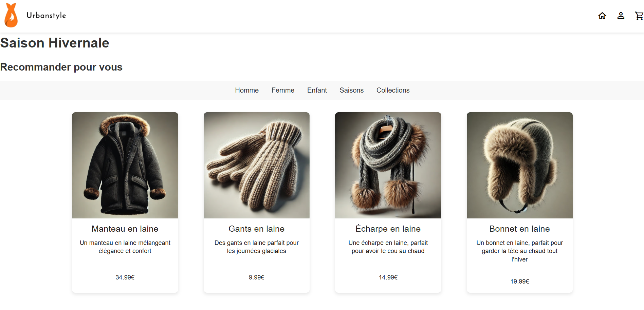Viewport: 644px width, 310px height.
Task: Open the Saisons menu item
Action: pos(352,90)
